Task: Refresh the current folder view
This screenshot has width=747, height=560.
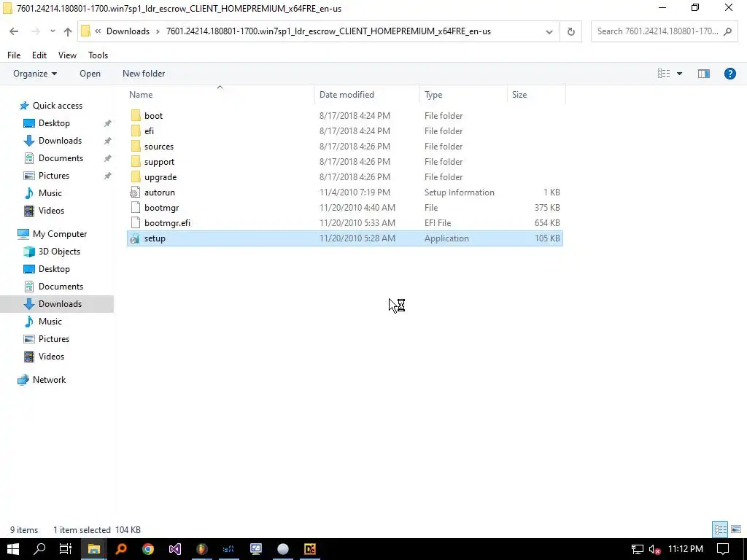Action: click(x=570, y=31)
